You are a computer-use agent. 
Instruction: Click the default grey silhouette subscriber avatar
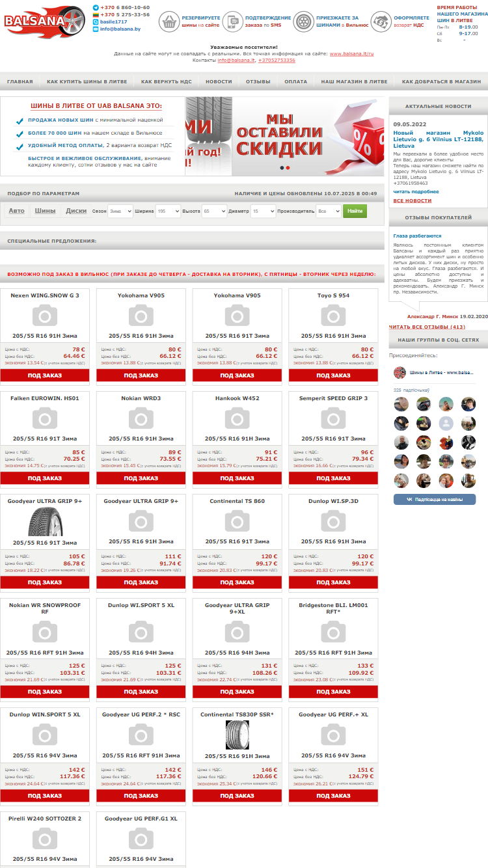click(x=446, y=424)
